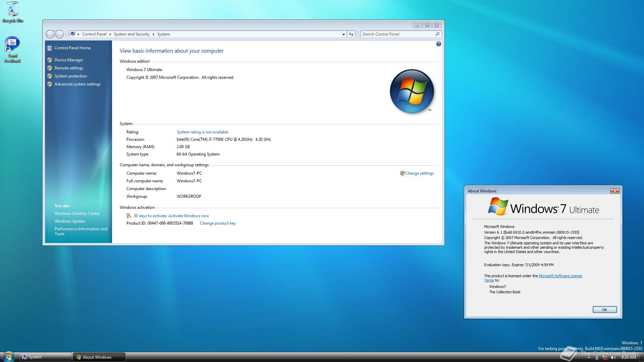This screenshot has width=644, height=362.
Task: Click the network status tray icon
Action: (605, 357)
